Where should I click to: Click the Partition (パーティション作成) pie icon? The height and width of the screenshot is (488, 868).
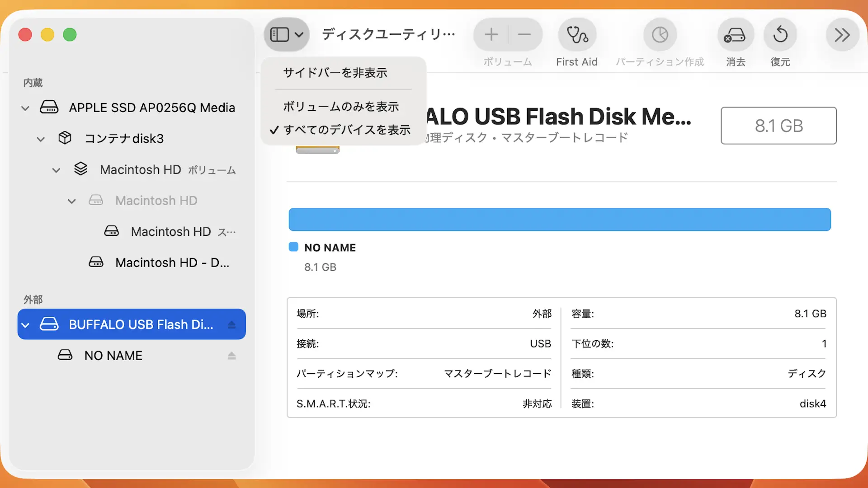(660, 35)
